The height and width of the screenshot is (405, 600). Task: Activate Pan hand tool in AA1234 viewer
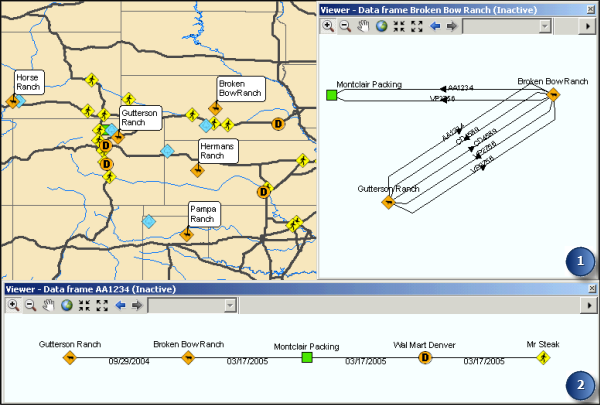(x=48, y=305)
